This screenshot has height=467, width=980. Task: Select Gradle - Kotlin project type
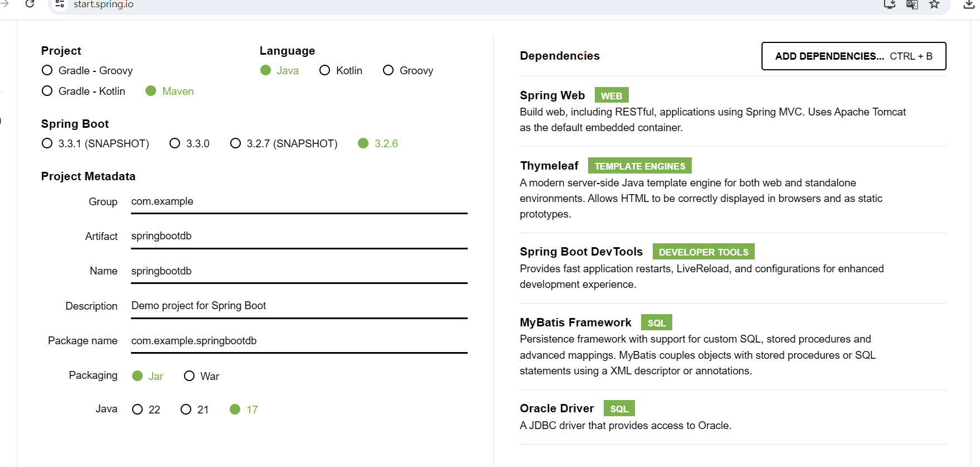point(47,91)
